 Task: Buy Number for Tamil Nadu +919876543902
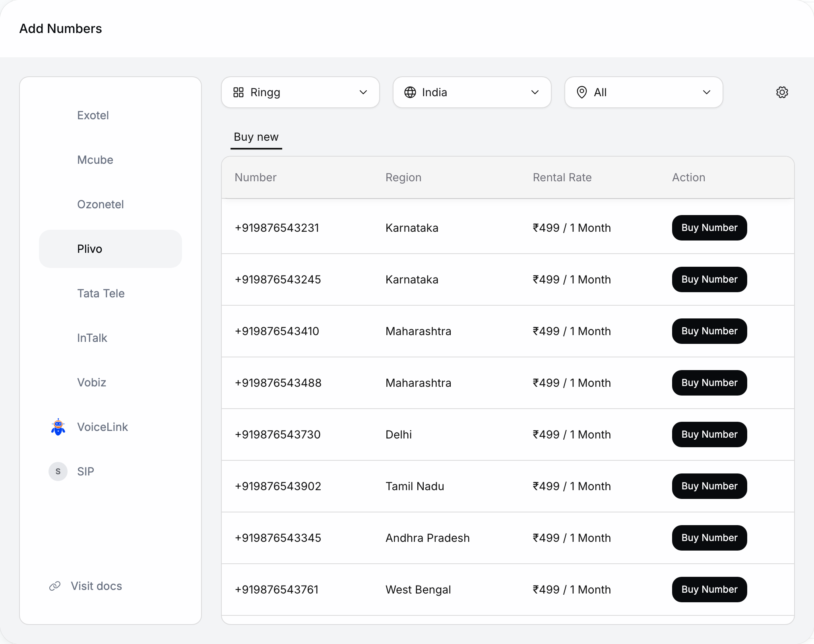(x=709, y=486)
